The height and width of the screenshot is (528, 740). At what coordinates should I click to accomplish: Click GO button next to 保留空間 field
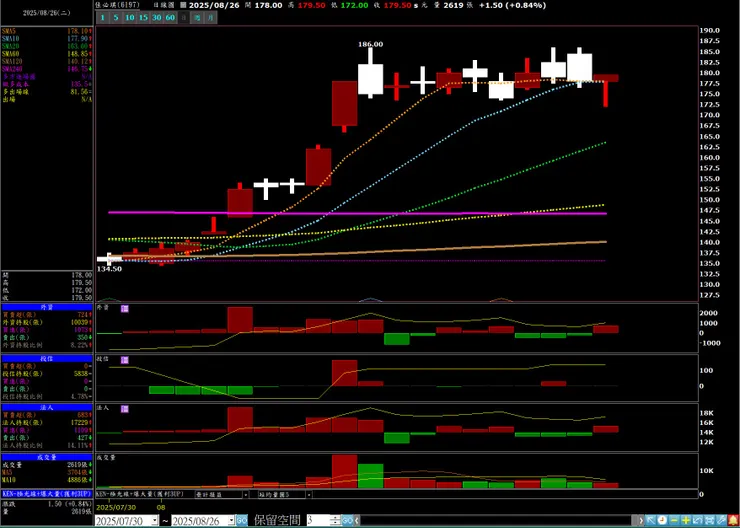pyautogui.click(x=347, y=520)
